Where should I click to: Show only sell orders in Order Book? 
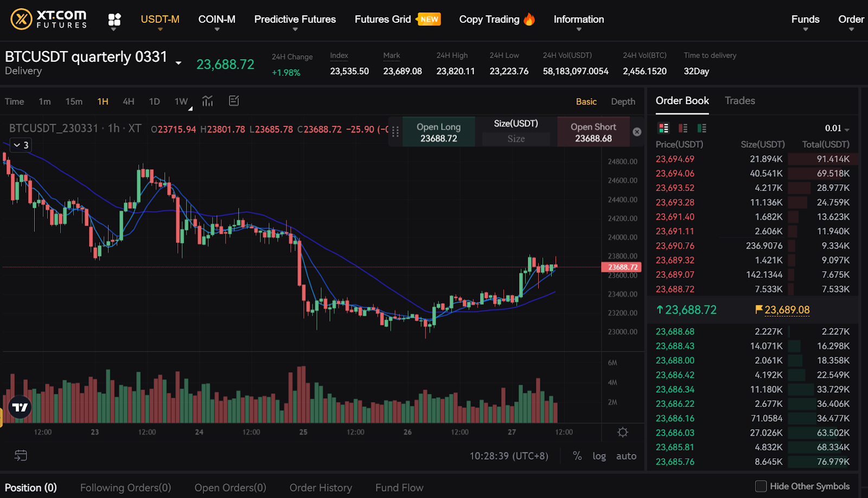[682, 128]
